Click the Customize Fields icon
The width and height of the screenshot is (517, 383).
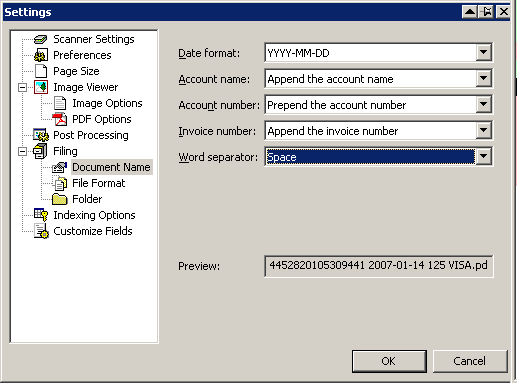[x=41, y=231]
